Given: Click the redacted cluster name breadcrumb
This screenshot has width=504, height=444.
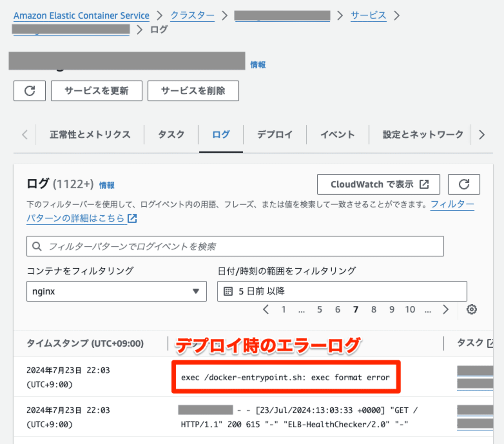Looking at the screenshot, I should point(282,16).
